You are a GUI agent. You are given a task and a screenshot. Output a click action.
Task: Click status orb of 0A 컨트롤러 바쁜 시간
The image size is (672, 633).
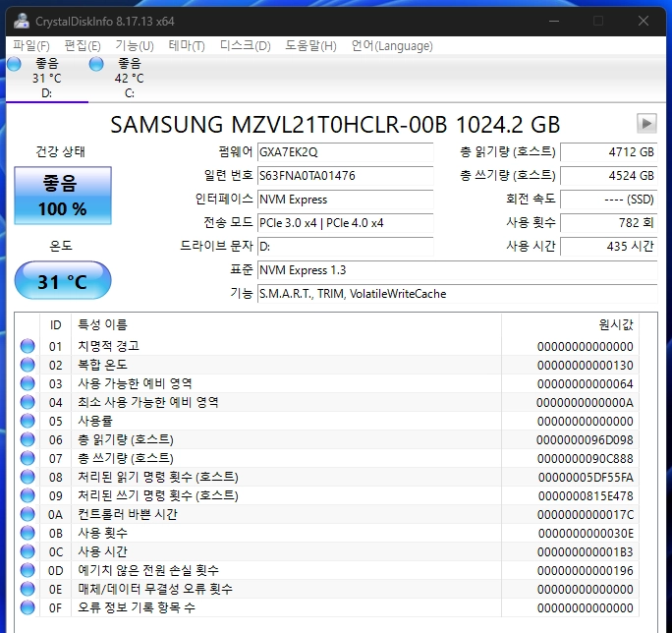(x=28, y=514)
